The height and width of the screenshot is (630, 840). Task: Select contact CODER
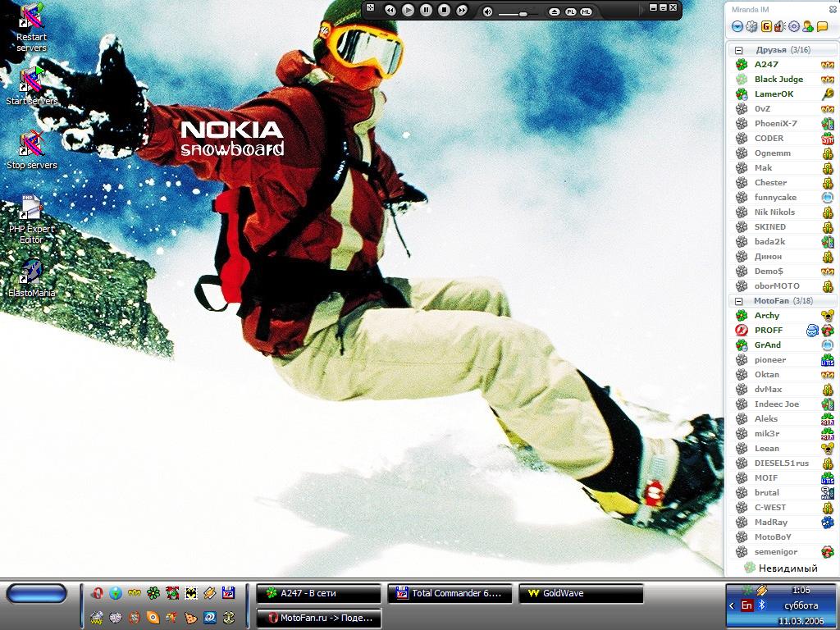(x=782, y=138)
